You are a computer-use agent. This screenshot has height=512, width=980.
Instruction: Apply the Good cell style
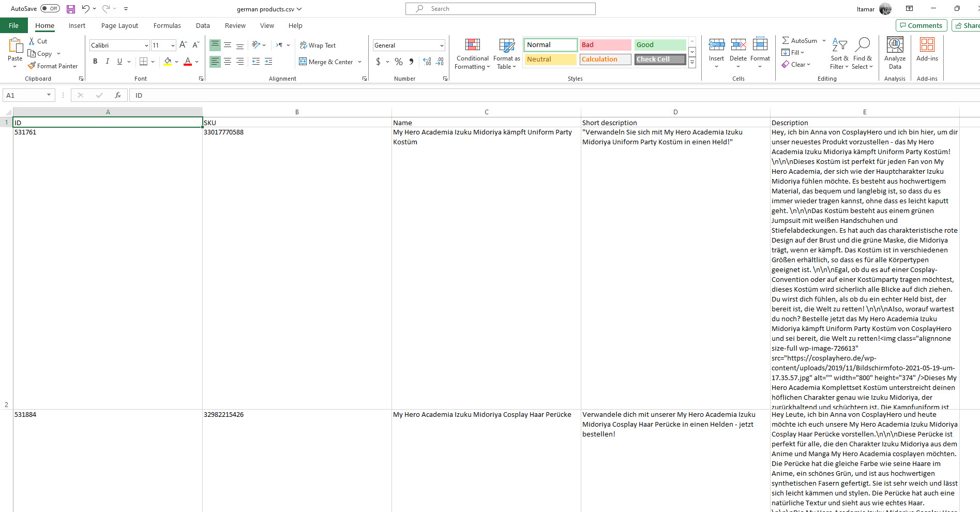click(x=660, y=45)
